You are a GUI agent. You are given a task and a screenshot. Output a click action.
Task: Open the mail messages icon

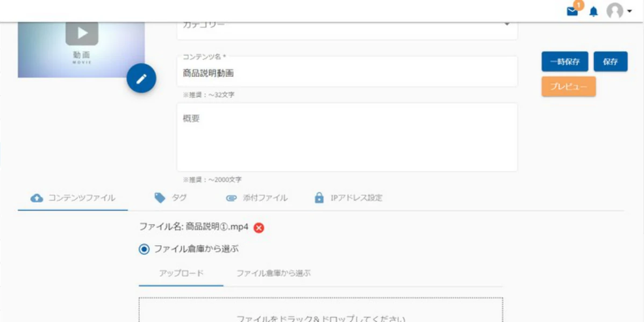pos(572,11)
